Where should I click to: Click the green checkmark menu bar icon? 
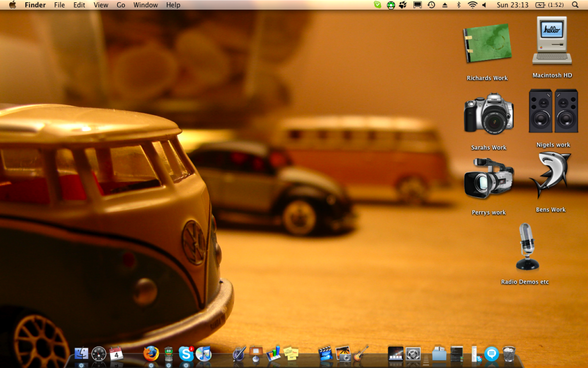click(378, 5)
